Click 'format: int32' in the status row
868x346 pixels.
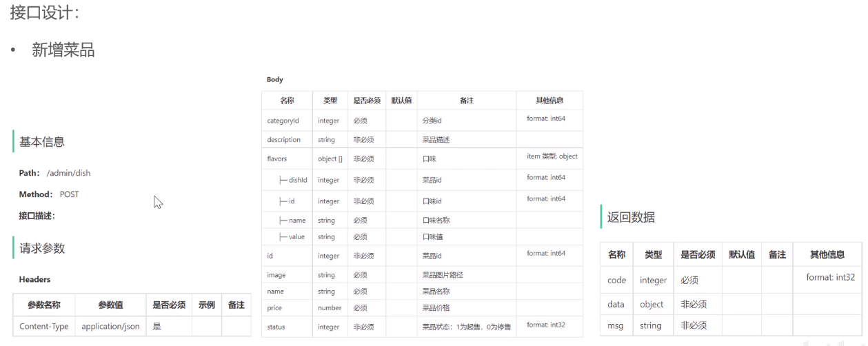546,324
